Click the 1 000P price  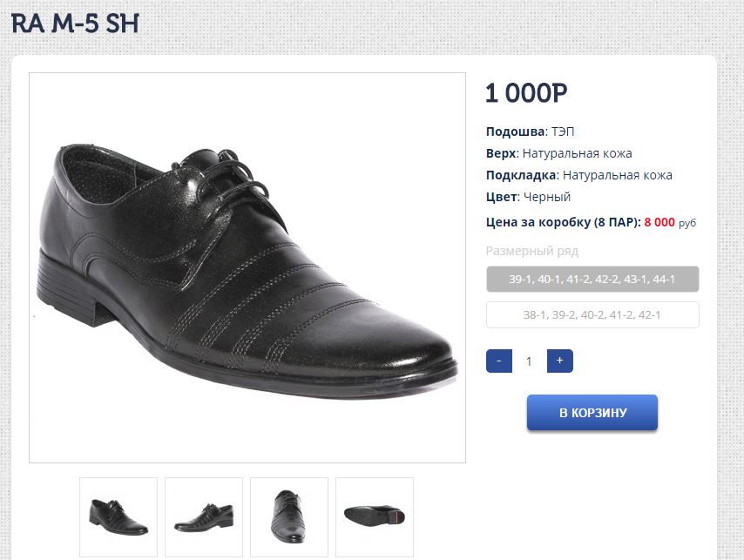click(526, 93)
